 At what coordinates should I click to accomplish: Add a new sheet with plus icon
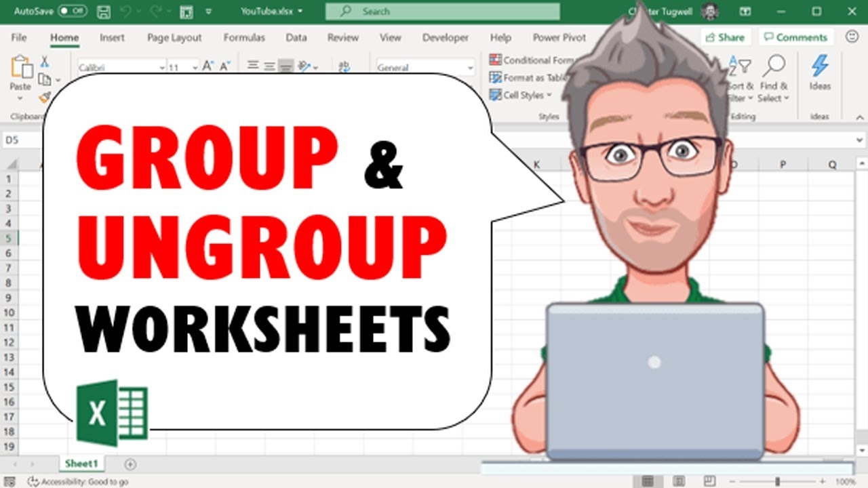pyautogui.click(x=130, y=464)
